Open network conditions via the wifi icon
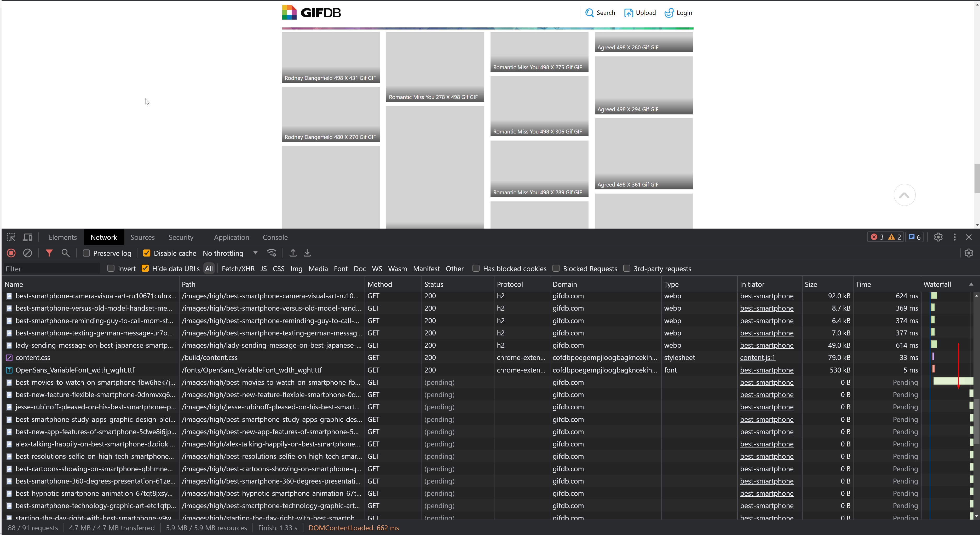 click(x=272, y=253)
